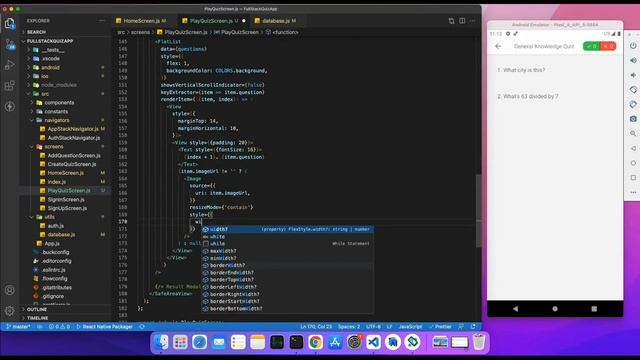Rotate the emulator right

click(633, 104)
